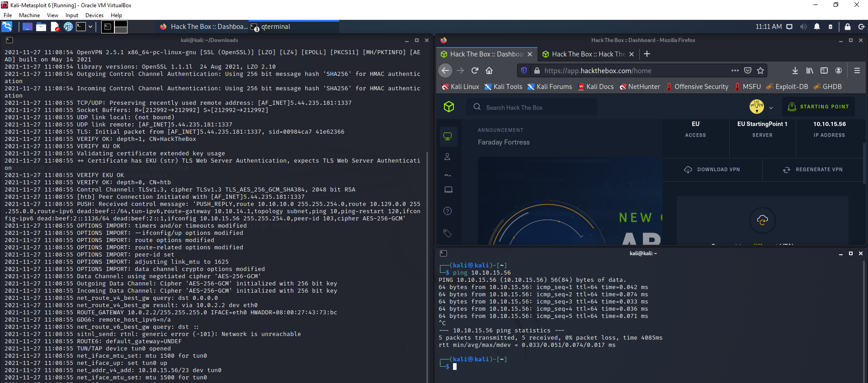Open VirtualBox Machine menu

pos(29,15)
